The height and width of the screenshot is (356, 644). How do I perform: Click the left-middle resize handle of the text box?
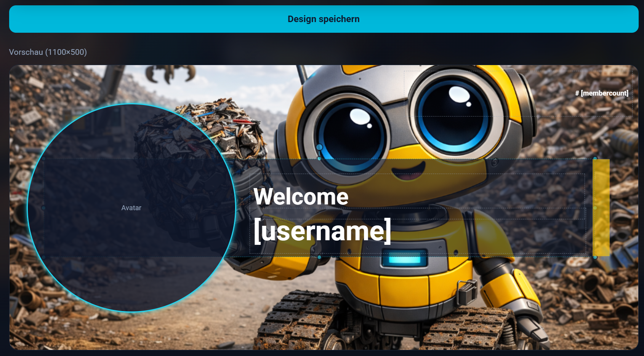319,208
